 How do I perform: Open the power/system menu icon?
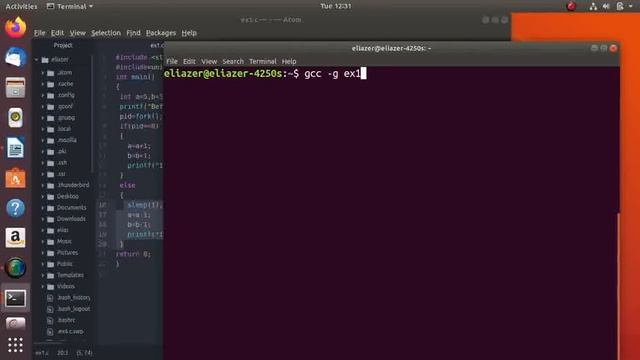620,6
